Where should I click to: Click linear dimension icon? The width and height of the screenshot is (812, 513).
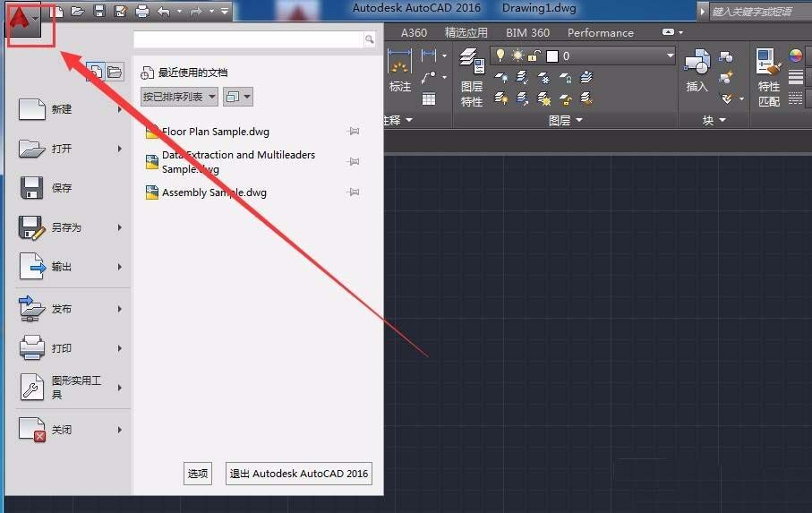point(429,55)
